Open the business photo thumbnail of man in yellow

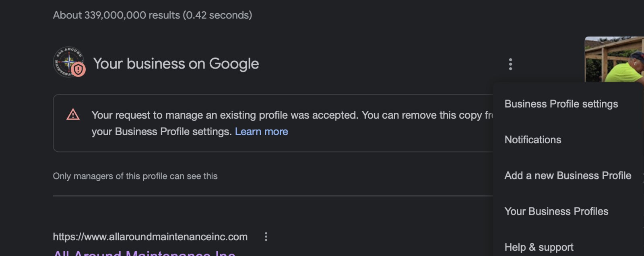[614, 59]
